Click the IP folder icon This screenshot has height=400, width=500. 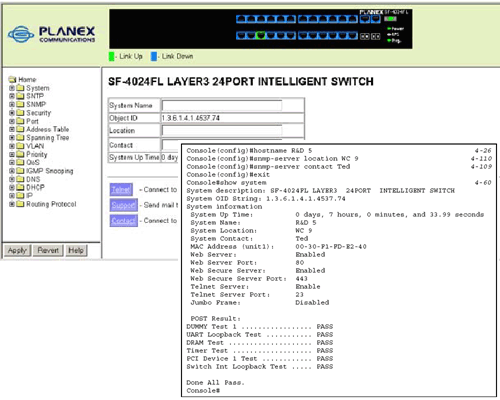click(x=20, y=196)
